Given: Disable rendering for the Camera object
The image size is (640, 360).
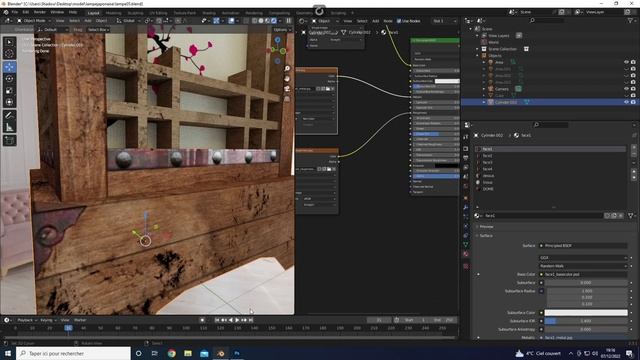Looking at the screenshot, I should click(x=633, y=89).
